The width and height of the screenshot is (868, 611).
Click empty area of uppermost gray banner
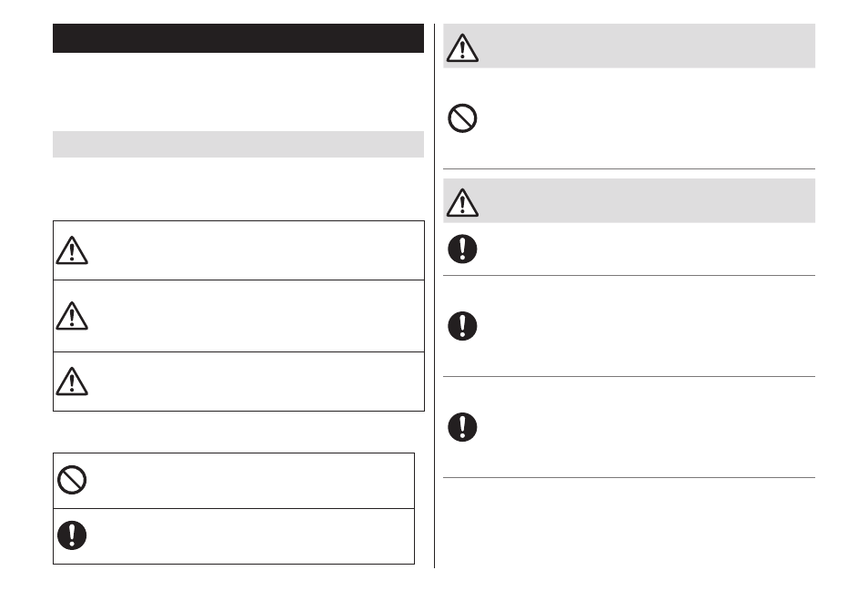pyautogui.click(x=648, y=46)
